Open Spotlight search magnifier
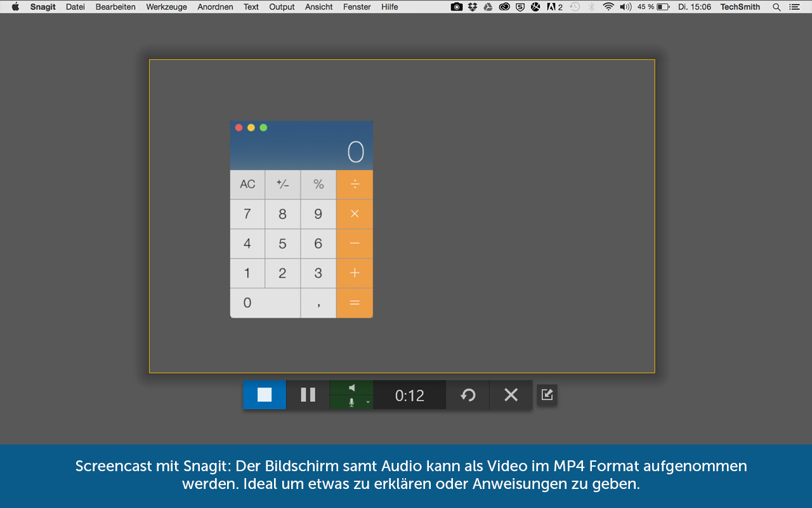 coord(776,7)
